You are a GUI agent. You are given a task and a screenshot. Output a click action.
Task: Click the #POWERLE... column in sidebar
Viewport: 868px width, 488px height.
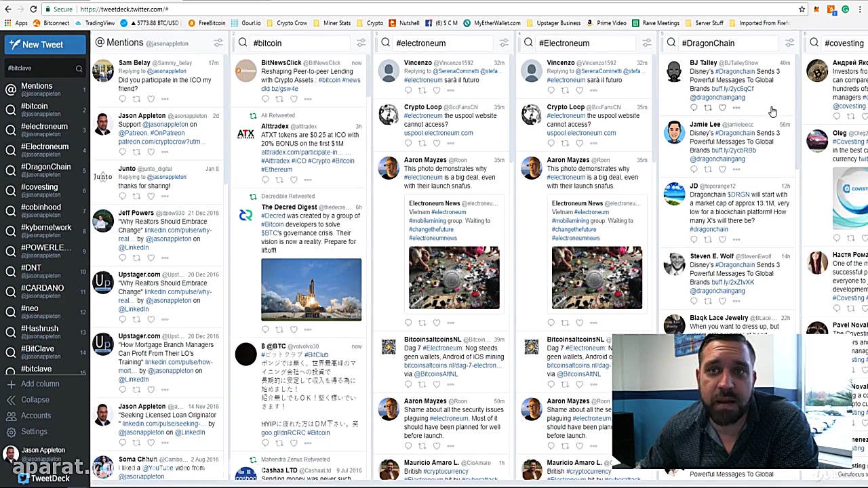[45, 251]
